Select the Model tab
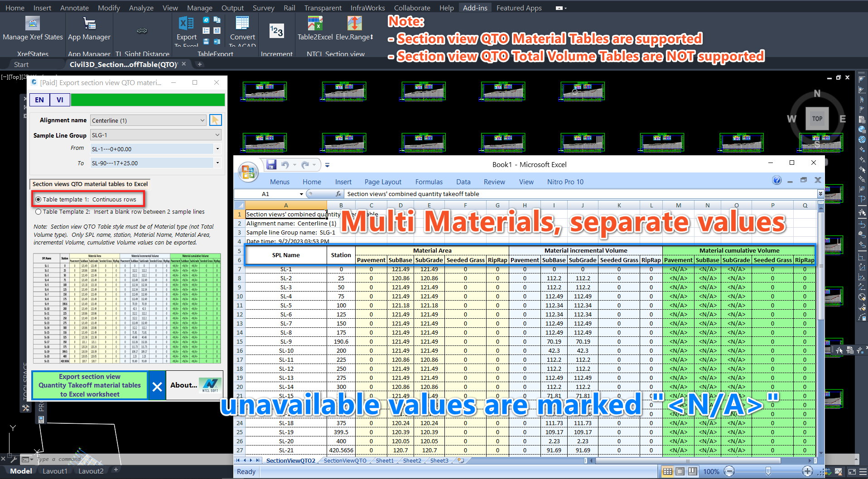The height and width of the screenshot is (479, 868). click(x=21, y=471)
